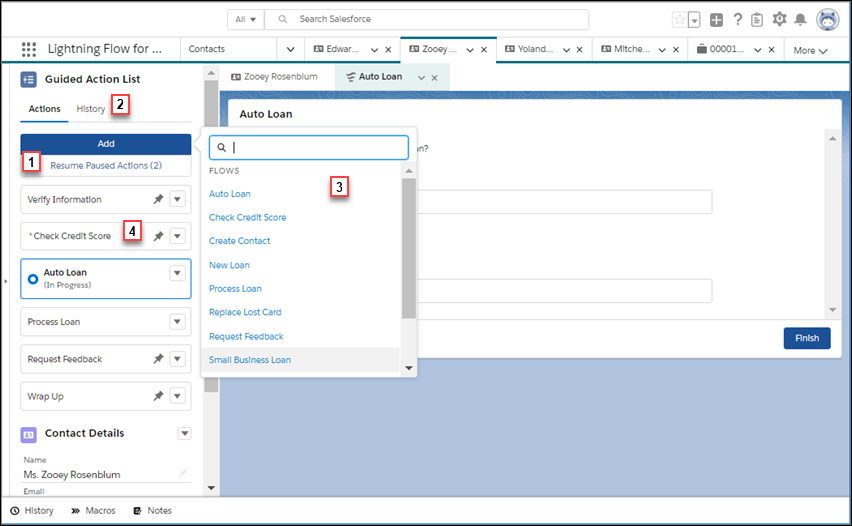Viewport: 852px width, 526px height.
Task: Select the Mitche... workspace tab
Action: 625,49
